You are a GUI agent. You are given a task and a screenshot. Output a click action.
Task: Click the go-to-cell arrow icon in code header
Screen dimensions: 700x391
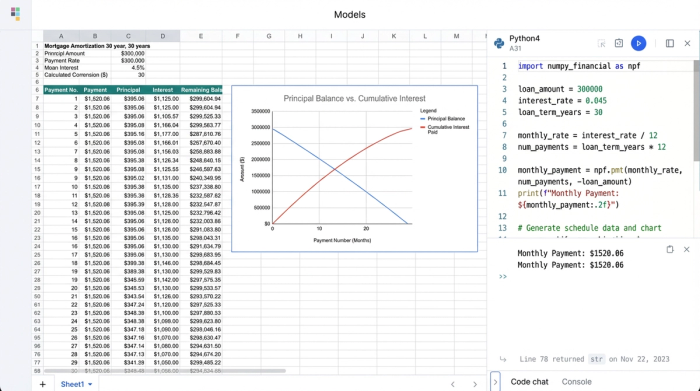[x=601, y=43]
